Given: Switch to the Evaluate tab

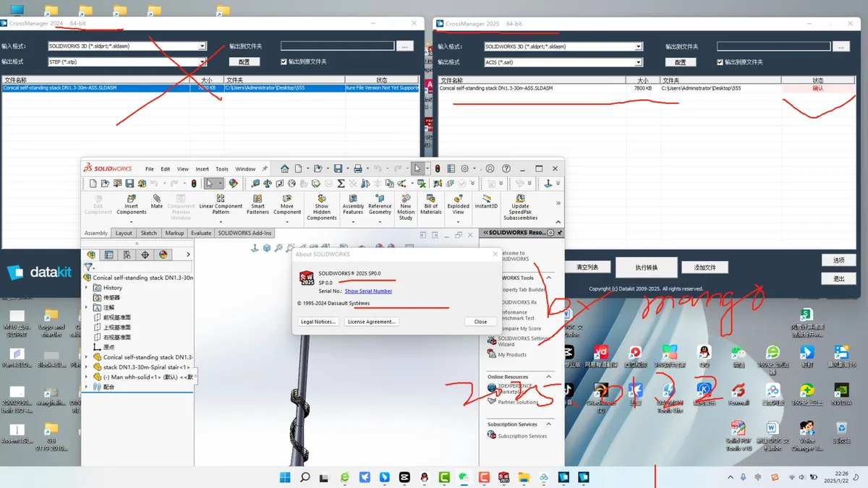Looking at the screenshot, I should click(x=200, y=233).
